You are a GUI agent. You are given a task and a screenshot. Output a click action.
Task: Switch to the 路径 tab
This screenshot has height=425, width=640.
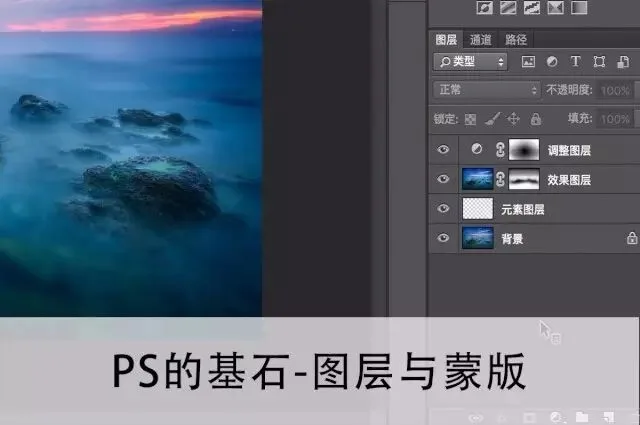516,40
